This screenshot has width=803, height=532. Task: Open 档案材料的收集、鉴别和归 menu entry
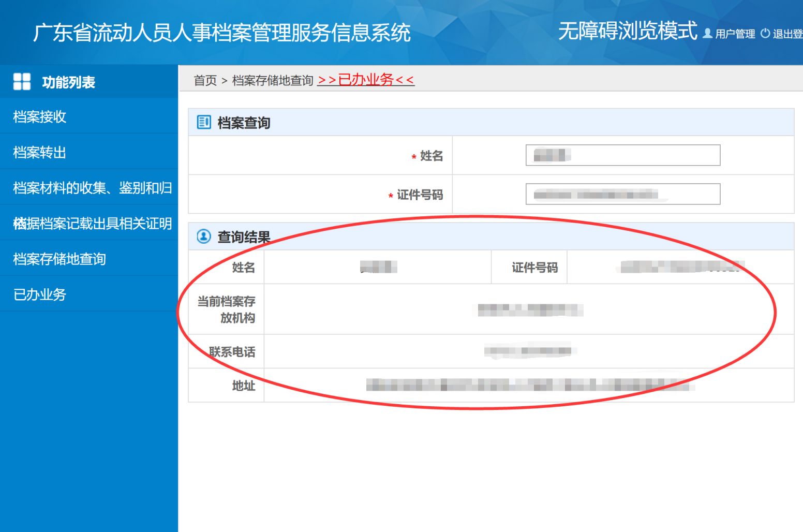coord(92,188)
